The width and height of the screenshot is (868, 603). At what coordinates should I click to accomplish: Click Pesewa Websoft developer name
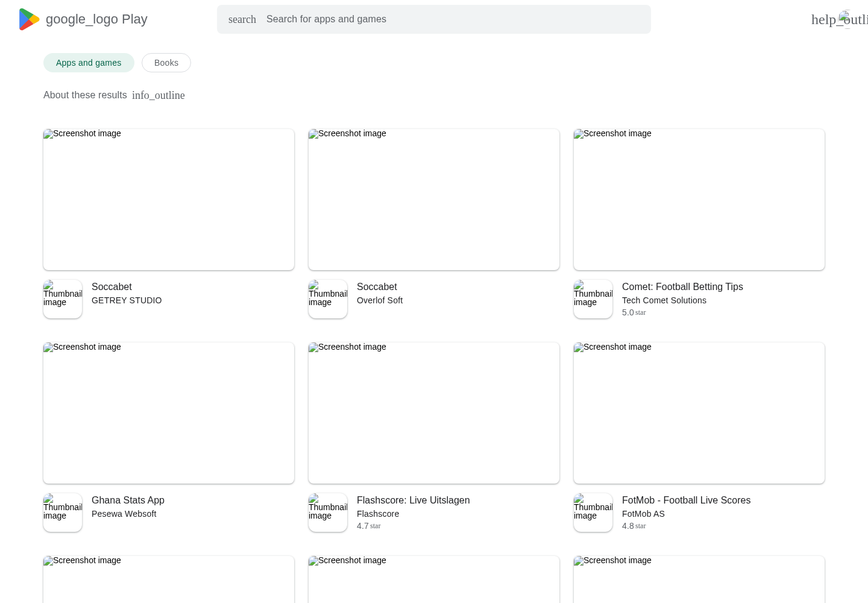[x=124, y=514]
